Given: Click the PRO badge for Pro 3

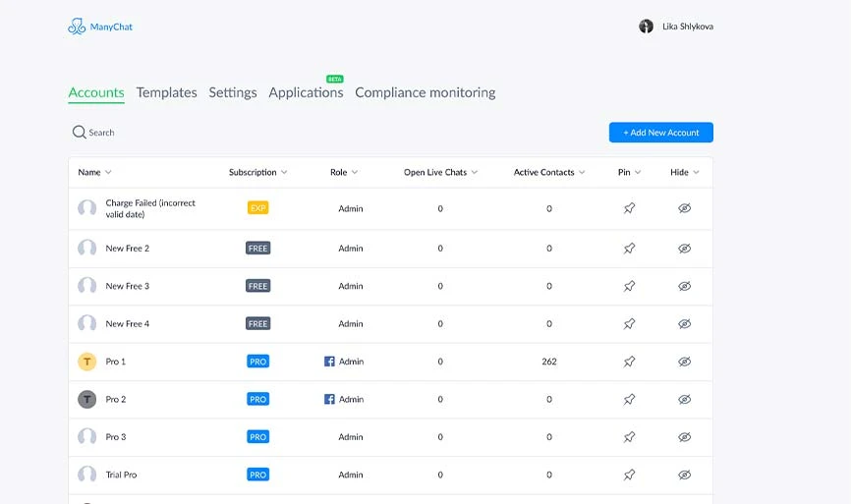Looking at the screenshot, I should [257, 437].
